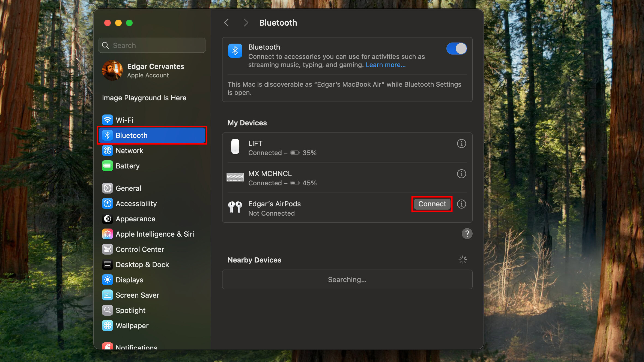Image resolution: width=644 pixels, height=362 pixels.
Task: Open Accessibility settings pane
Action: tap(136, 204)
